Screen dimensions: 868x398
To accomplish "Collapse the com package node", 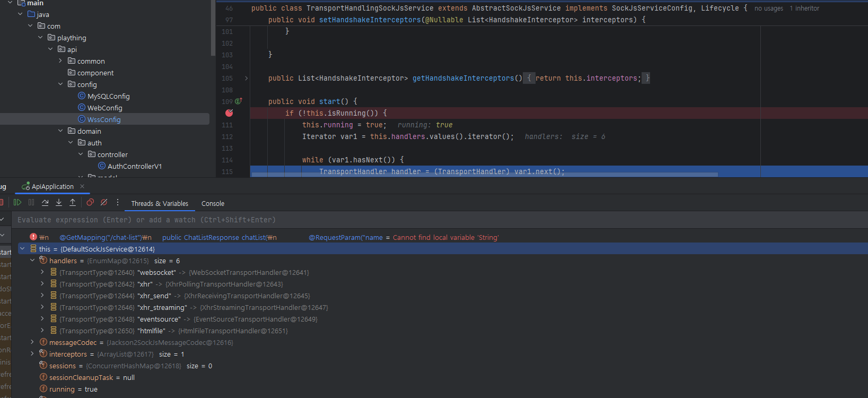I will [x=30, y=25].
